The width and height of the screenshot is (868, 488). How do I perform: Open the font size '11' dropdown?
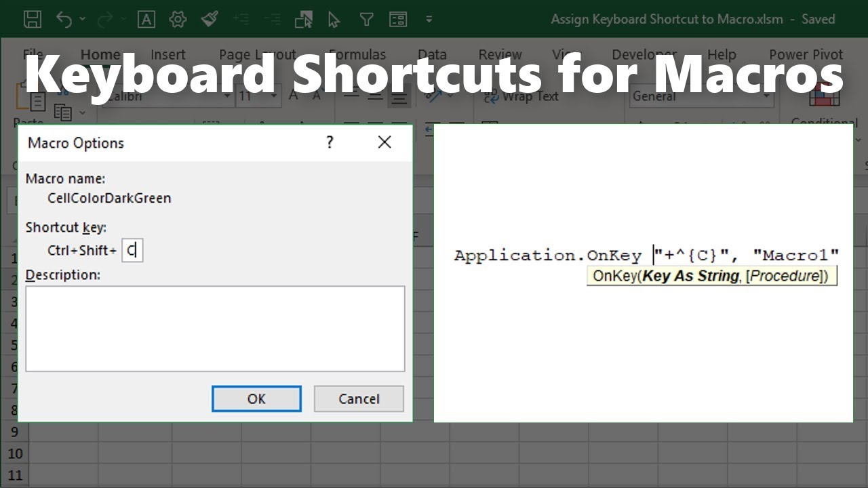pyautogui.click(x=273, y=96)
